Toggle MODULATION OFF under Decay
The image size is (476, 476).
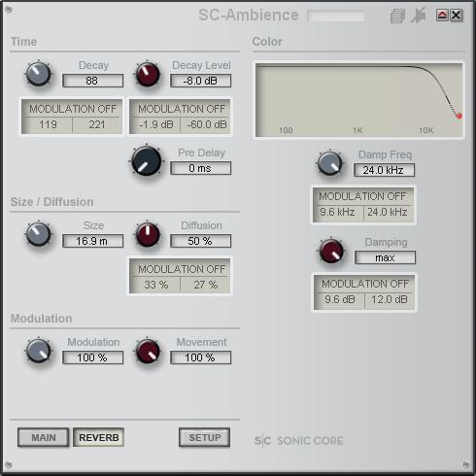coord(73,109)
